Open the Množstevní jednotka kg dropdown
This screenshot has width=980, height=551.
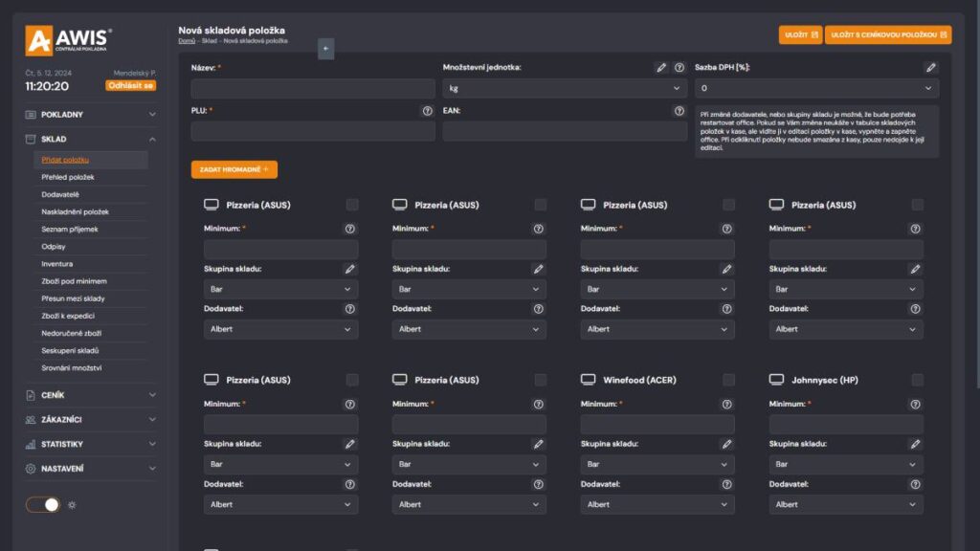[x=565, y=89]
